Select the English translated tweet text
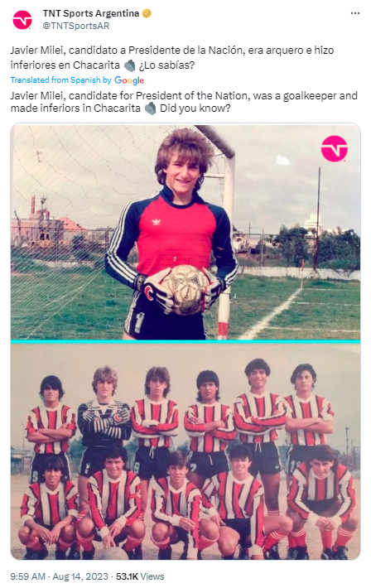The width and height of the screenshot is (371, 588). click(x=184, y=102)
